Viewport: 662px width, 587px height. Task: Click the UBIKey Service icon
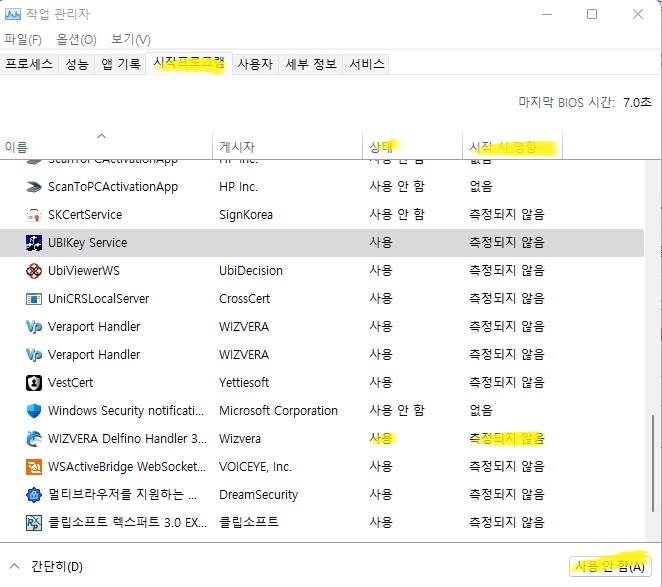click(x=34, y=243)
